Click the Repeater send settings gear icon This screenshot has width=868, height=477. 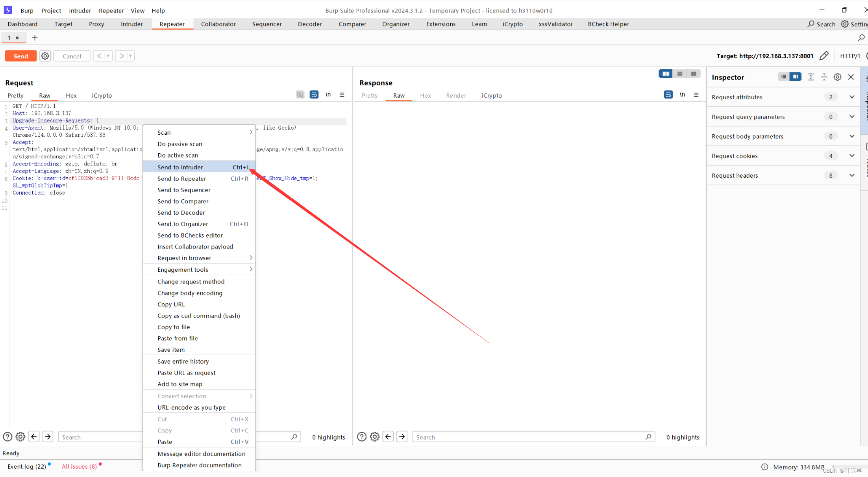(x=45, y=56)
